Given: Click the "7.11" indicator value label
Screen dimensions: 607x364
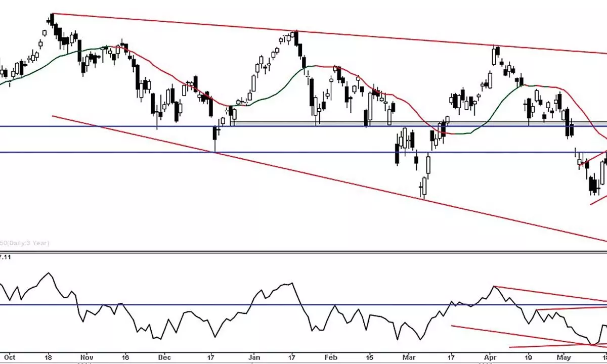Looking at the screenshot, I should 6,257.
